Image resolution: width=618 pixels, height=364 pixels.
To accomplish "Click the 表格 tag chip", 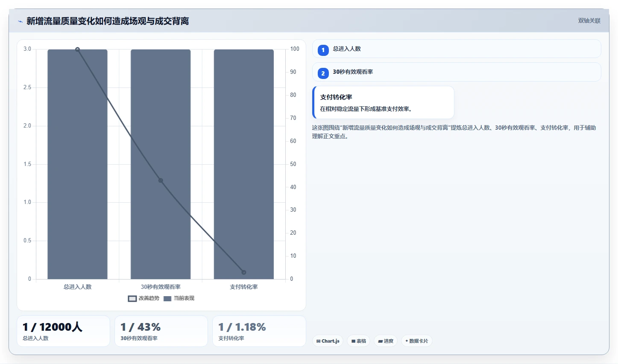I will tap(359, 341).
